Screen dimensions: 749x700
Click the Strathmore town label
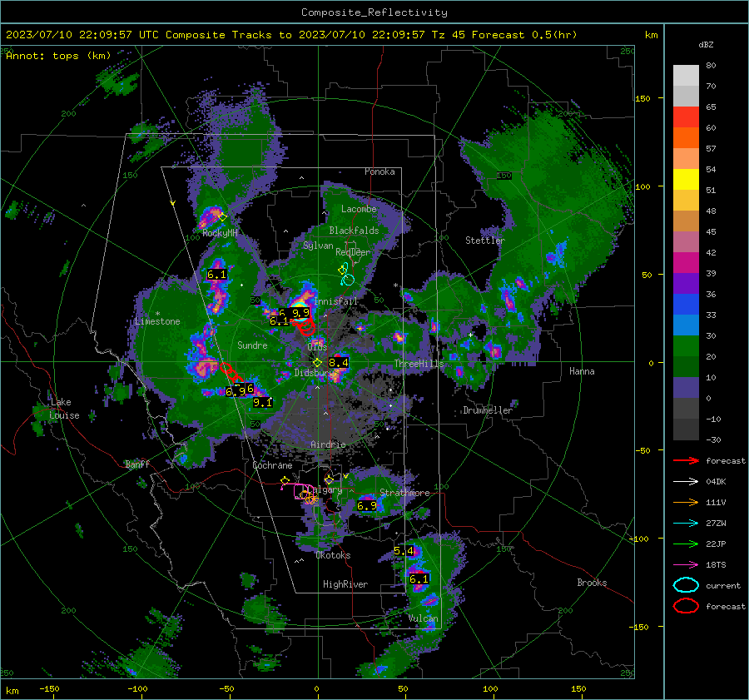click(404, 493)
